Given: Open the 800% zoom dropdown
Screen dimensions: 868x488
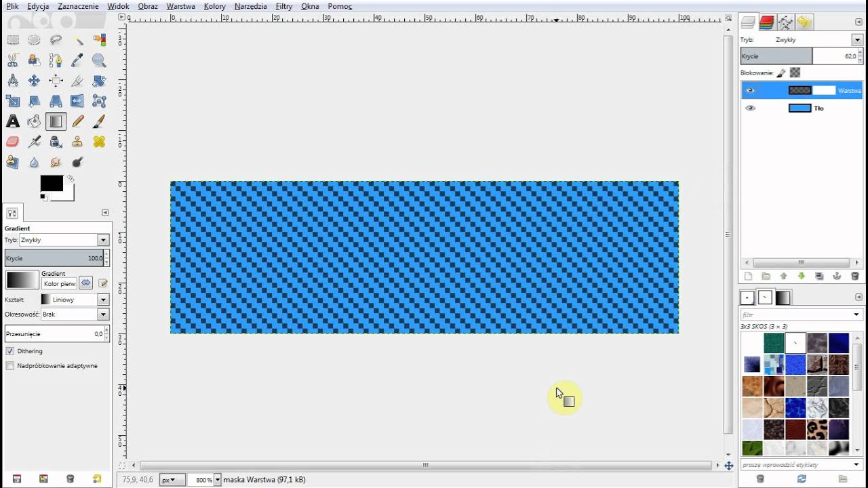Looking at the screenshot, I should coord(217,480).
